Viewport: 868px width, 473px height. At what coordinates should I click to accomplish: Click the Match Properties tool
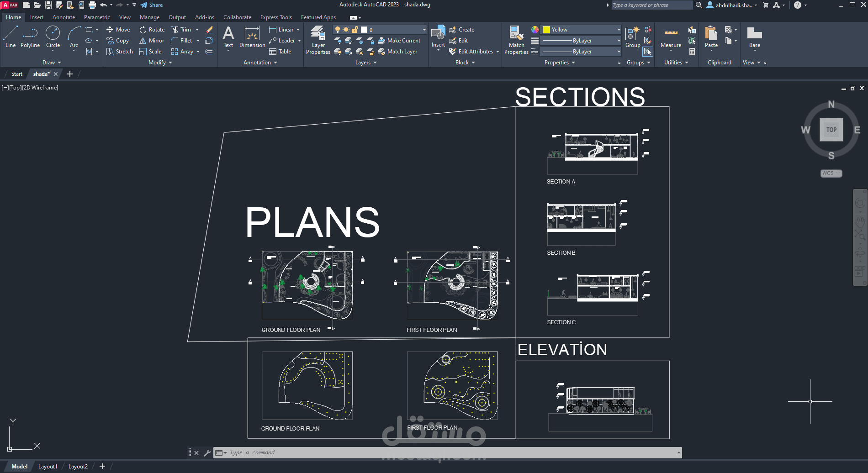(516, 40)
